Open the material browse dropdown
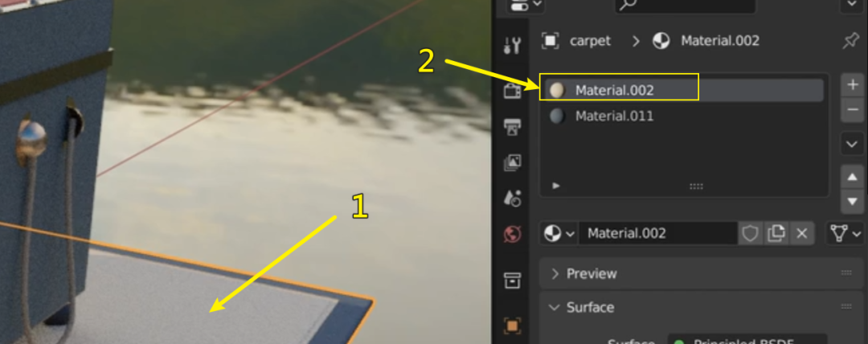 pos(559,234)
